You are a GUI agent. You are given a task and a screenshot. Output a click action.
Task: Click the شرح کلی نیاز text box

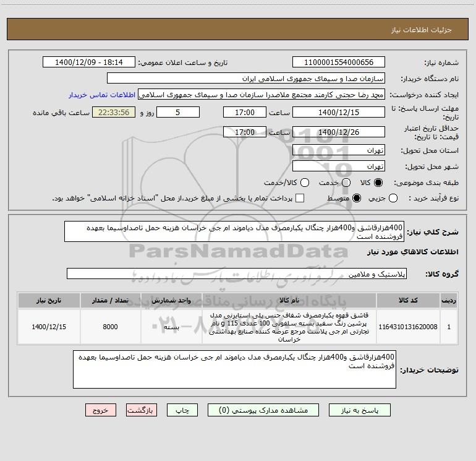click(234, 231)
